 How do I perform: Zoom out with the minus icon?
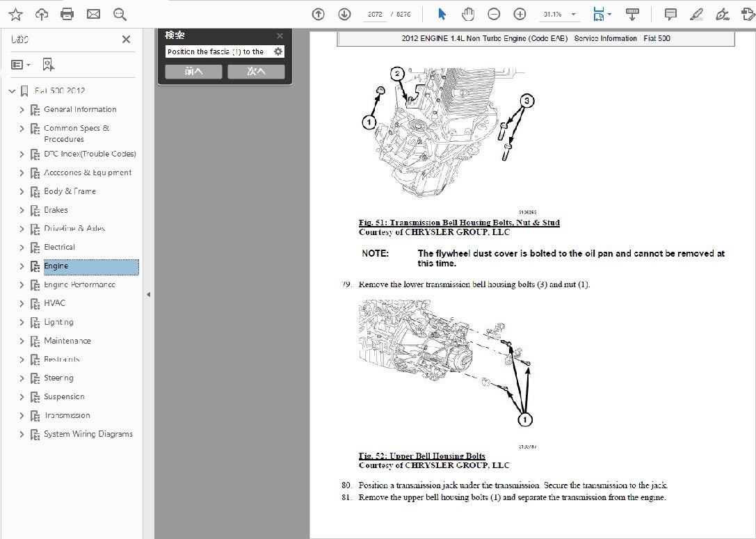pyautogui.click(x=494, y=14)
